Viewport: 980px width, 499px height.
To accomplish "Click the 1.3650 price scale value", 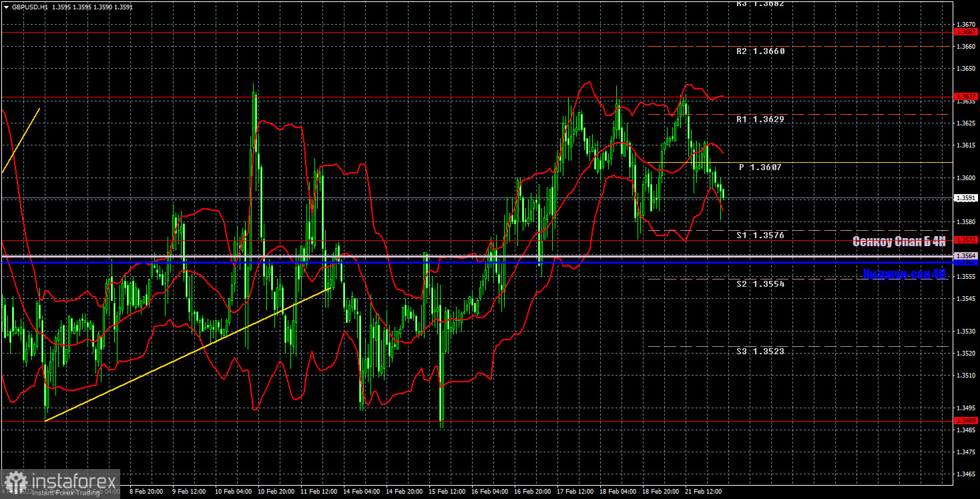I will (x=966, y=68).
